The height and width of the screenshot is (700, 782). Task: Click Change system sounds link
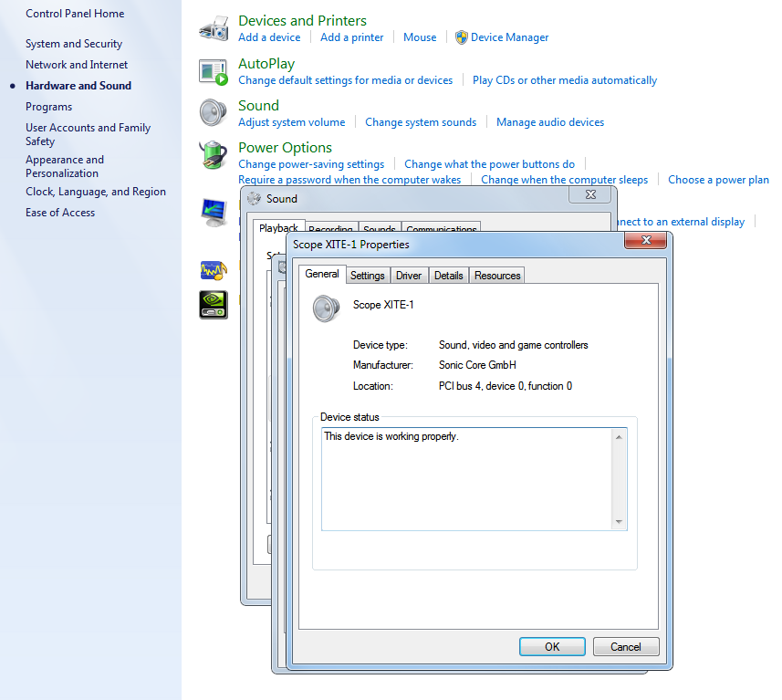[421, 122]
